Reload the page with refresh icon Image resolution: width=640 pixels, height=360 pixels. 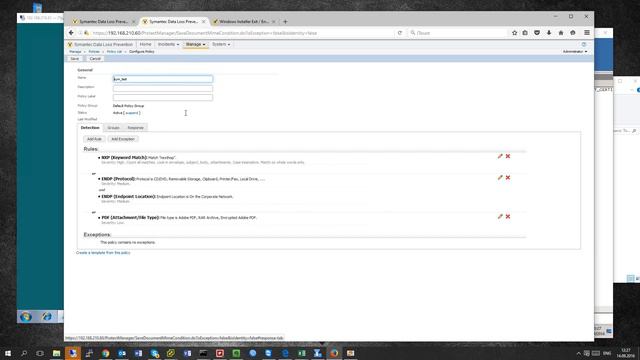coord(400,33)
